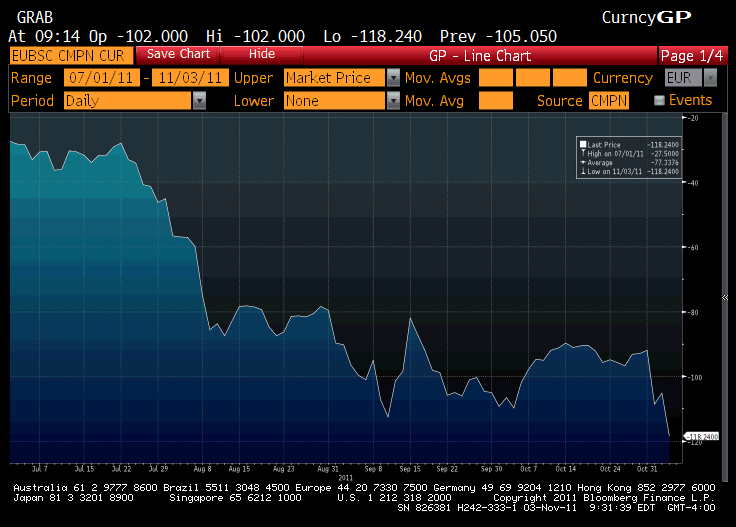Select the EUBSC CMPN CUR security tab
This screenshot has width=736, height=527.
69,55
